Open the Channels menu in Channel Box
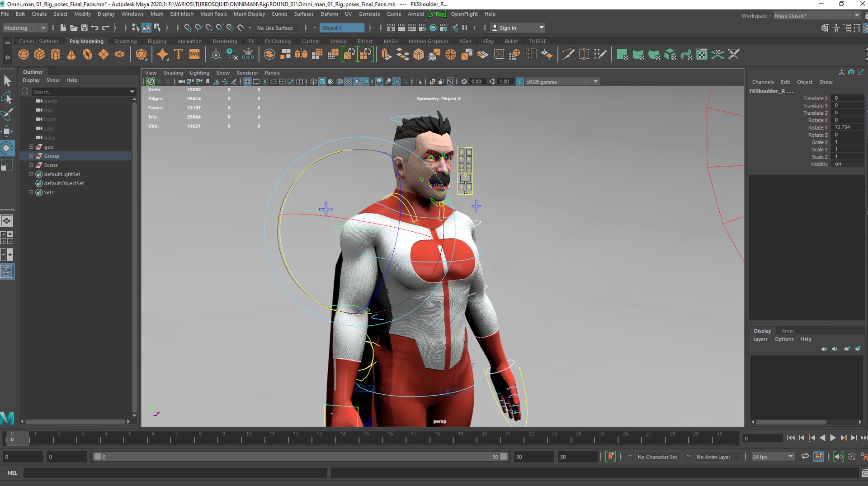Screen dimensions: 868x486 click(763, 82)
